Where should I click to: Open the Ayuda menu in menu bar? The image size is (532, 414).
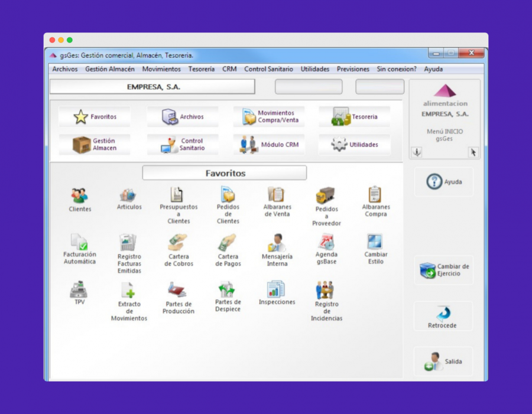tap(433, 69)
